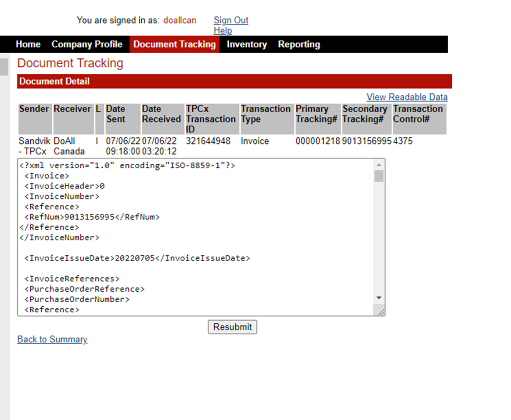The image size is (511, 420).
Task: Click the left page scrollbar thumb
Action: pos(4,67)
